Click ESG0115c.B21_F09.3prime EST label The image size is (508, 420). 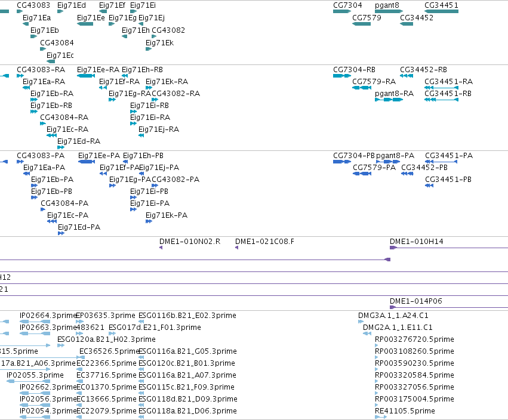[186, 387]
